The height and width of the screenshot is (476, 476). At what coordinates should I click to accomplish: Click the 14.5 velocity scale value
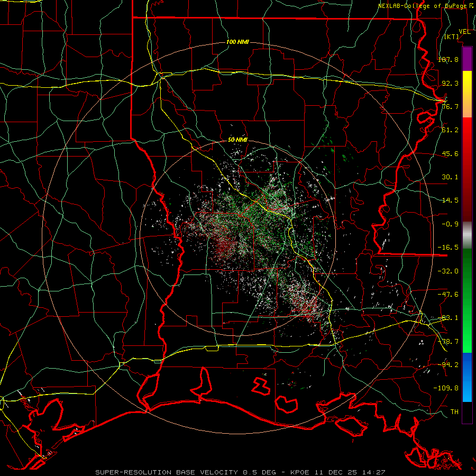click(450, 200)
